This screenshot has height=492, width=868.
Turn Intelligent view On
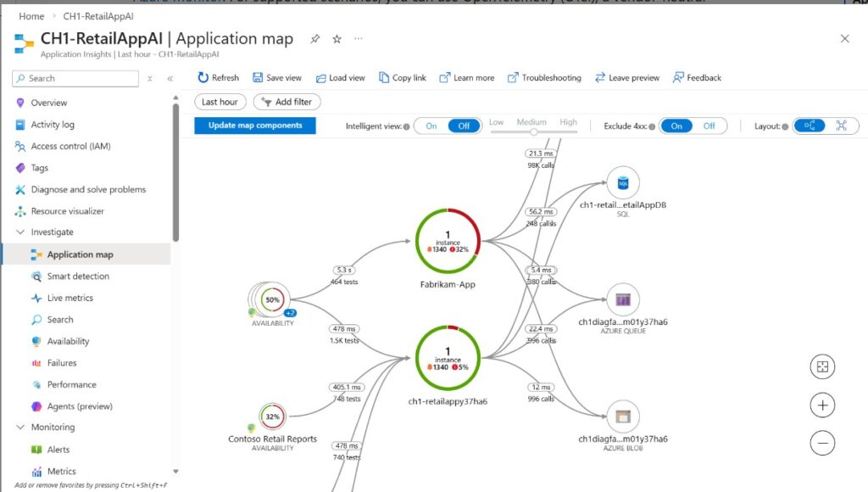(431, 126)
